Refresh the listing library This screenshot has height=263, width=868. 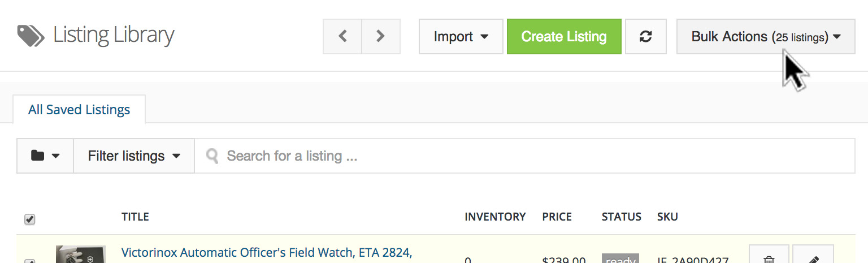645,36
